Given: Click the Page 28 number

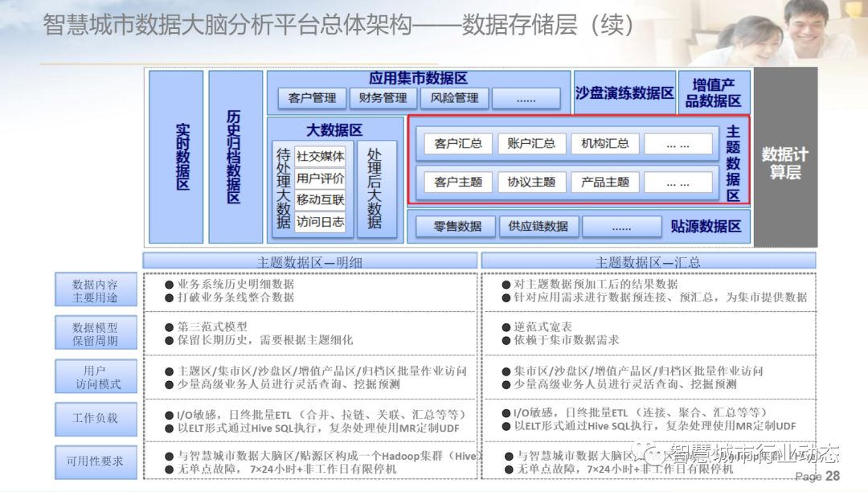Looking at the screenshot, I should coord(817,476).
